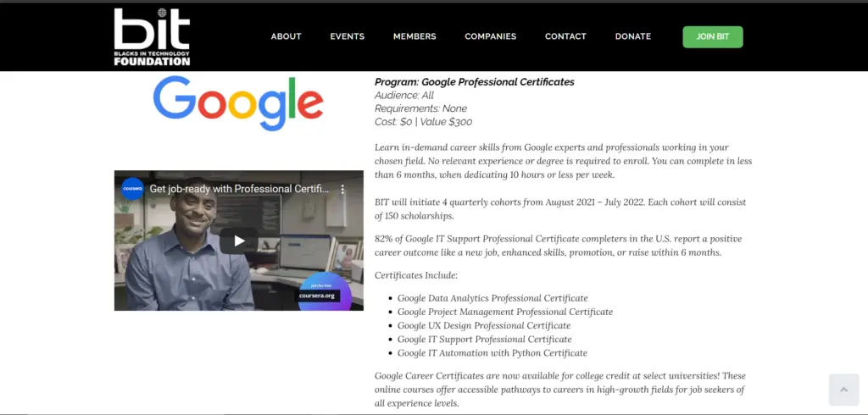Click the paragraph starting '82% of Google IT Support'
Image resolution: width=868 pixels, height=415 pixels.
[x=558, y=246]
